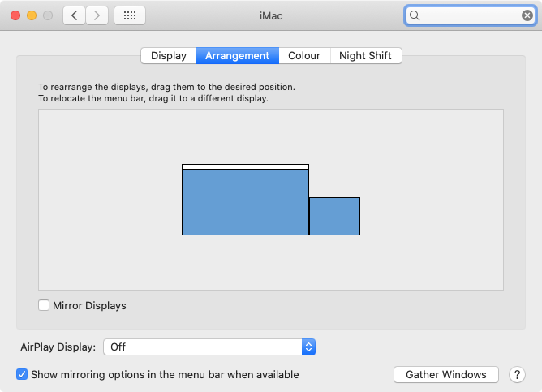Switch to the Night Shift tab
Viewport: 542px width, 392px height.
point(366,56)
